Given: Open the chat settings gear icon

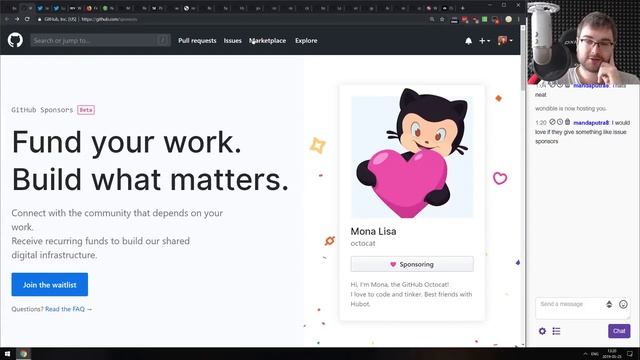Looking at the screenshot, I should tap(542, 331).
